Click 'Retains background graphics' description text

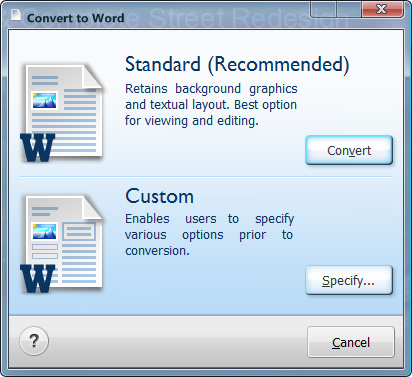coord(211,105)
